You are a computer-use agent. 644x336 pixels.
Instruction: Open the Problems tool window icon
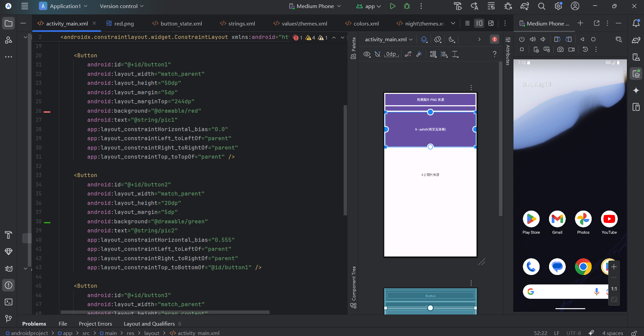pos(9,285)
